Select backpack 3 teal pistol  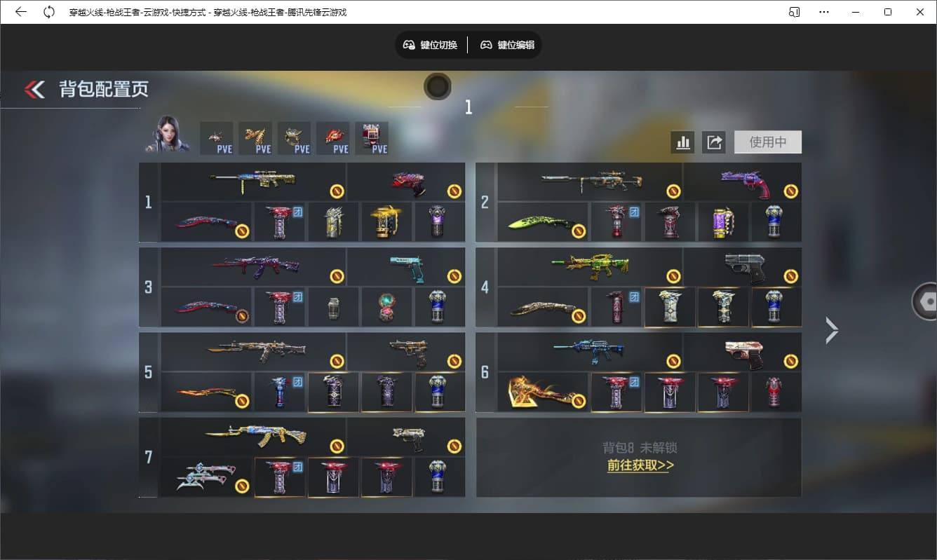pos(406,267)
